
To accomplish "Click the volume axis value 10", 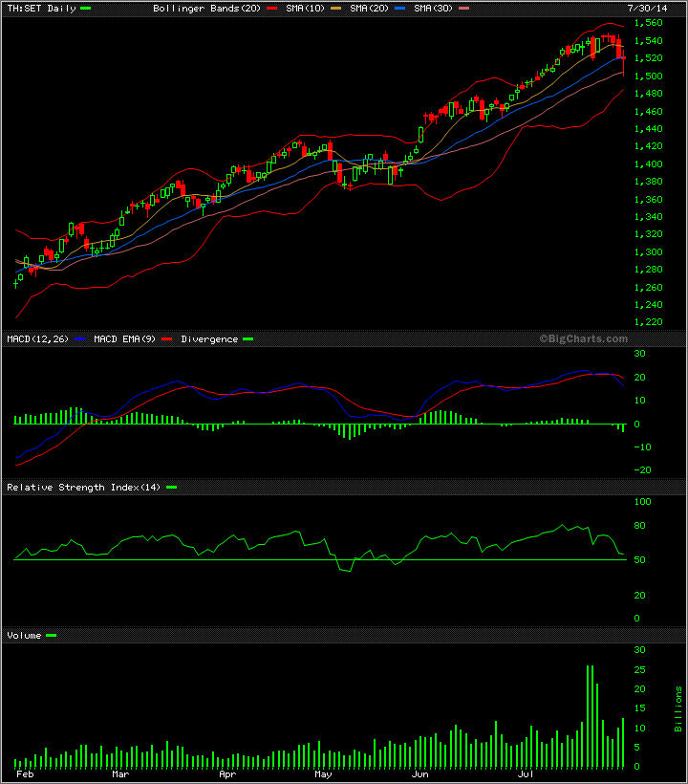I will (x=639, y=729).
